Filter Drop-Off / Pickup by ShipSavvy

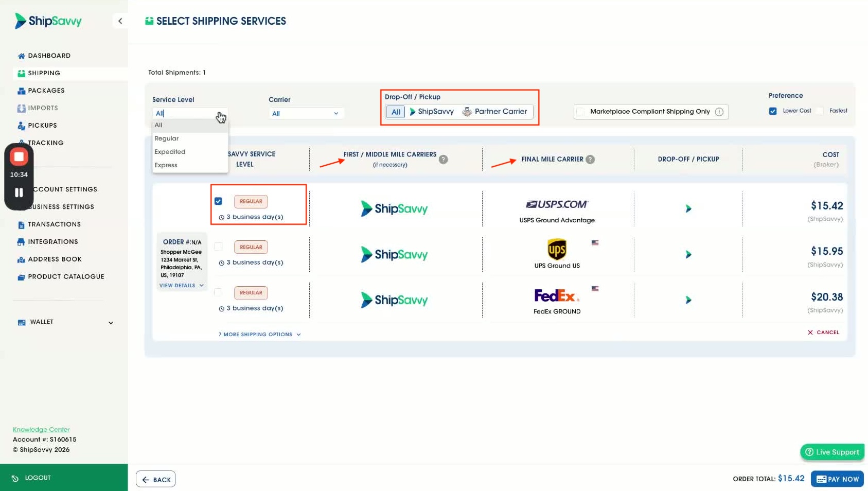(432, 112)
